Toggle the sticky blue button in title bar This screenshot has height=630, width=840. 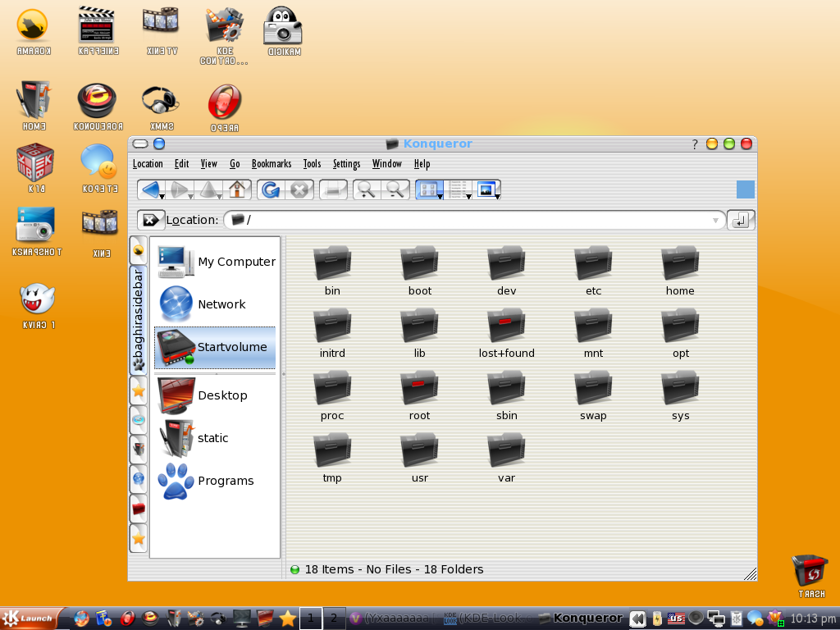(x=159, y=144)
